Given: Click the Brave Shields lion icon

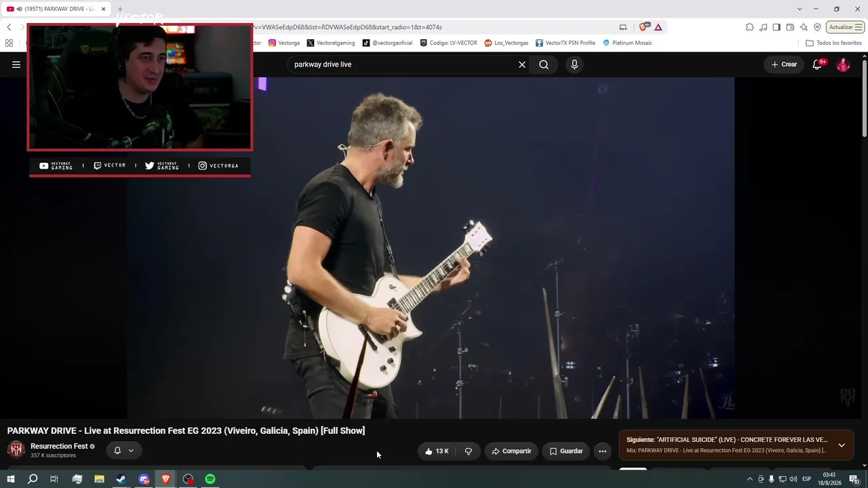Looking at the screenshot, I should 644,27.
